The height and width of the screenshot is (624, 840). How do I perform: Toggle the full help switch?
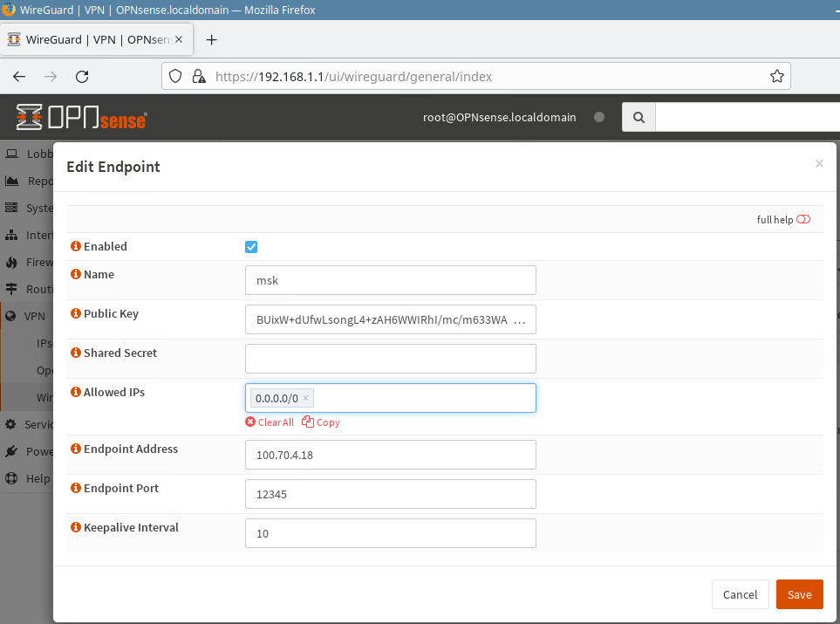[x=803, y=219]
